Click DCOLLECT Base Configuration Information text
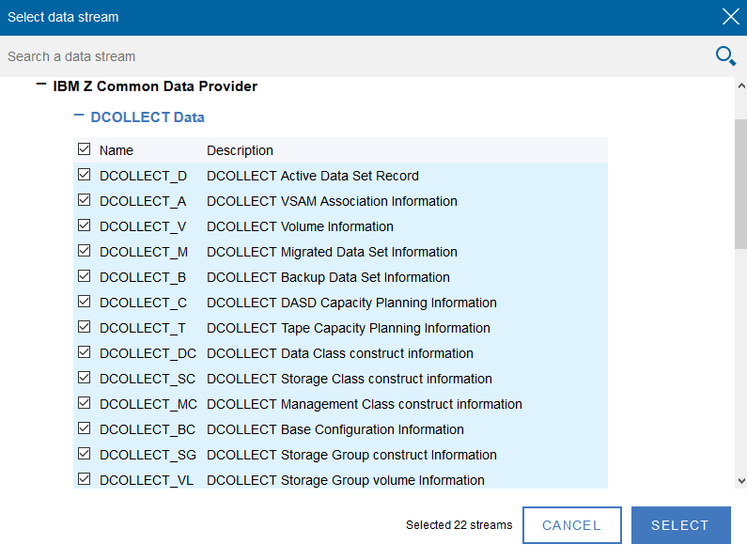Viewport: 747px width, 560px height. pos(335,429)
